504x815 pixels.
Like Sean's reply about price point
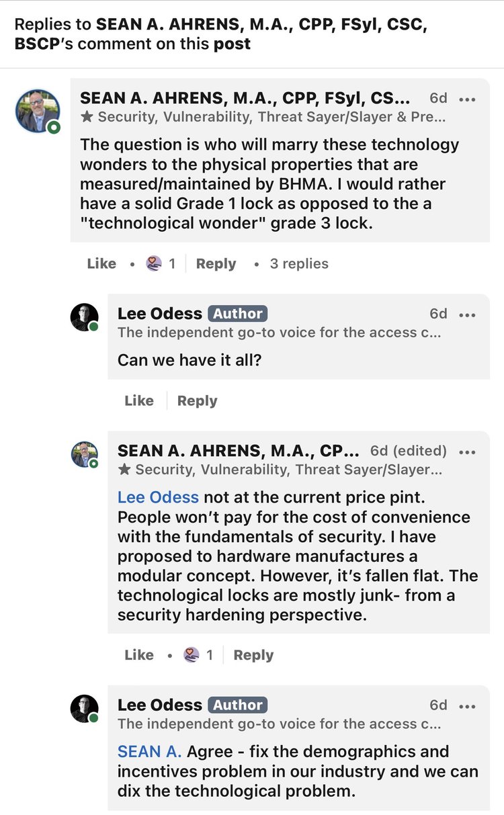tap(139, 654)
